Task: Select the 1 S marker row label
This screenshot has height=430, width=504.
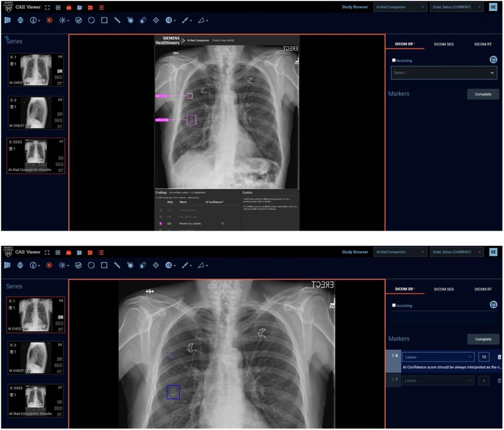Action: coord(394,356)
